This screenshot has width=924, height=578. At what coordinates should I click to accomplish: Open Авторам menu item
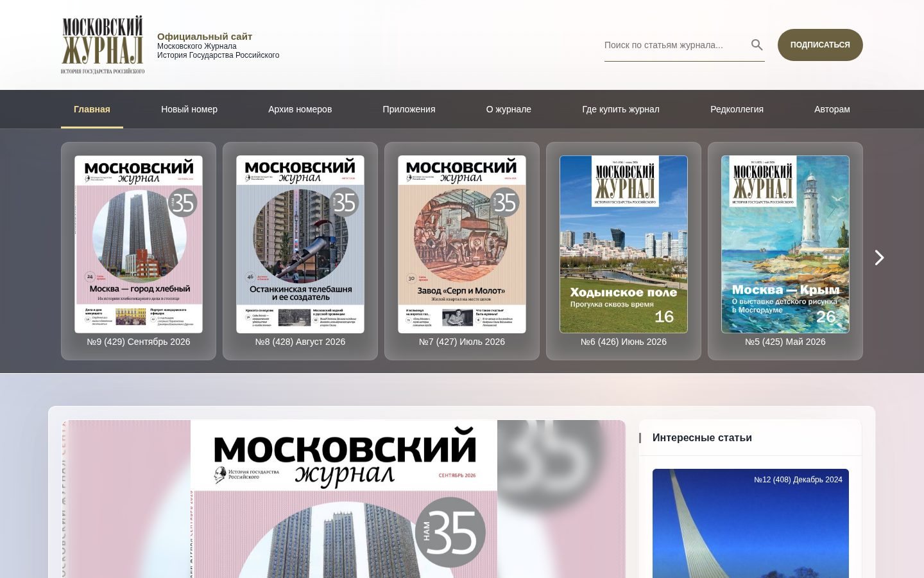(832, 109)
